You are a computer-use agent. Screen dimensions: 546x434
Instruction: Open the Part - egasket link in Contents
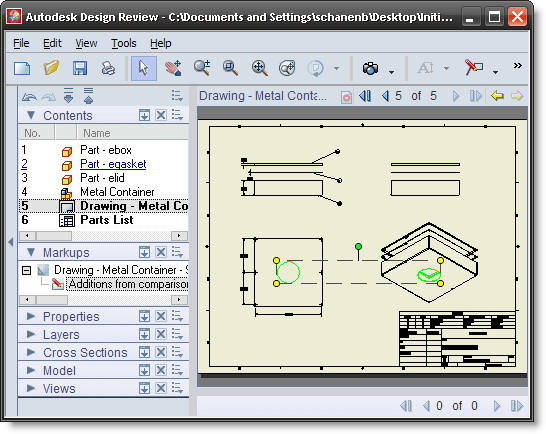[x=113, y=164]
